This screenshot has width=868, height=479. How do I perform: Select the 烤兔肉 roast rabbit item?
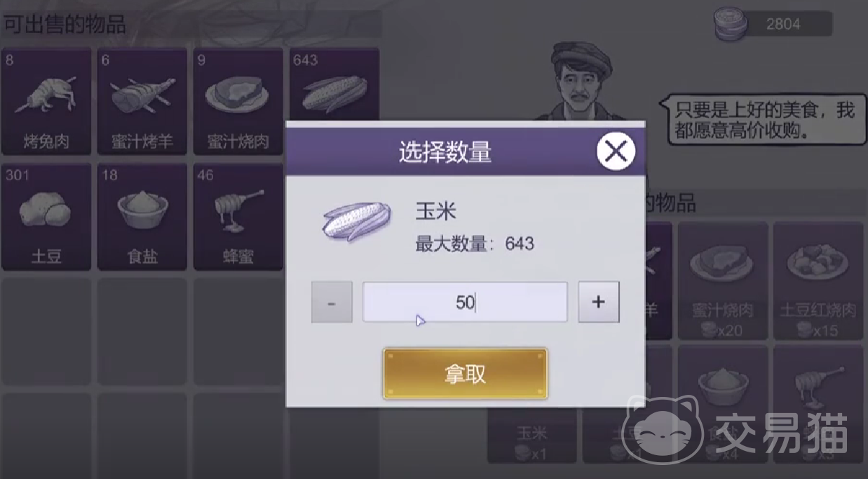(46, 102)
